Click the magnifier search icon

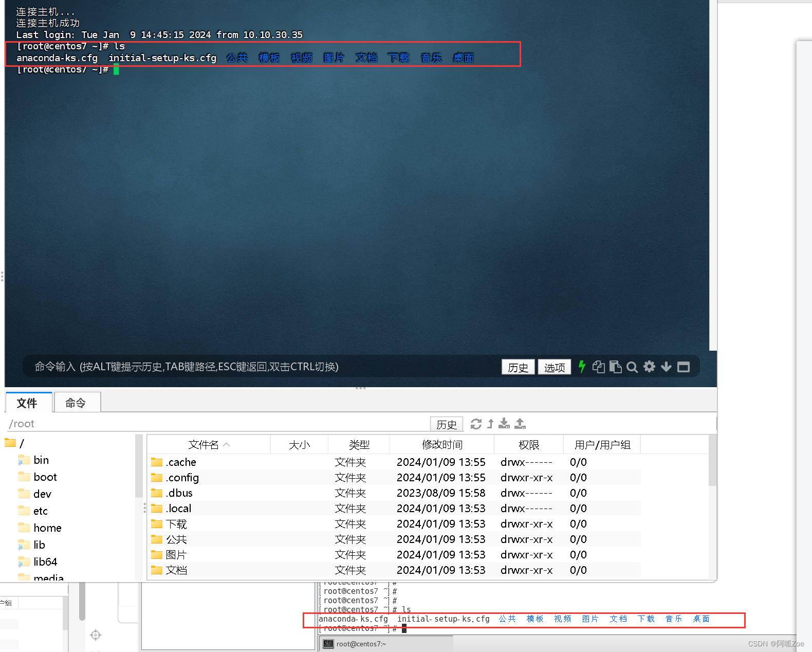632,367
